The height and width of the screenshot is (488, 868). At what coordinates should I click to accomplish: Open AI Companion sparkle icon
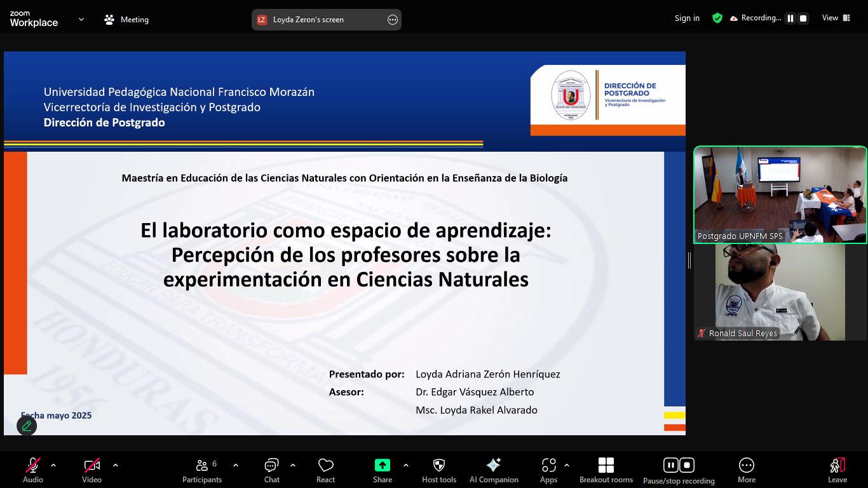(x=494, y=470)
